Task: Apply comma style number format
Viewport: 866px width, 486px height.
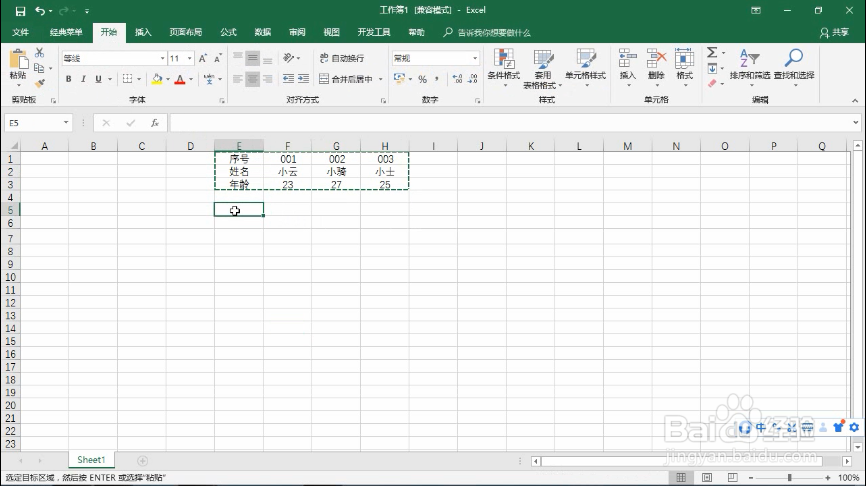Action: click(436, 79)
